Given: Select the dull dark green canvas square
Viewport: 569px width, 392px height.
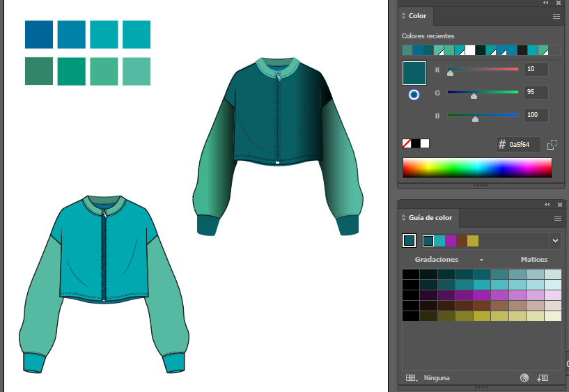Looking at the screenshot, I should click(x=39, y=71).
